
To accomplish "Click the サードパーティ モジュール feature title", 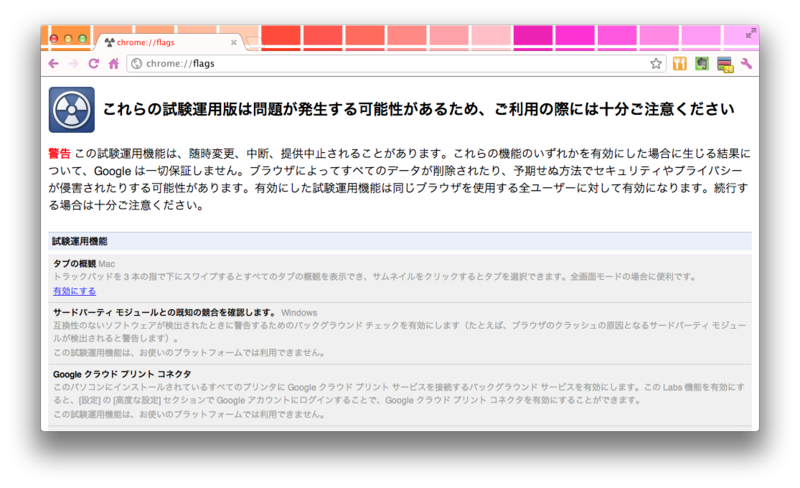I will (x=165, y=312).
